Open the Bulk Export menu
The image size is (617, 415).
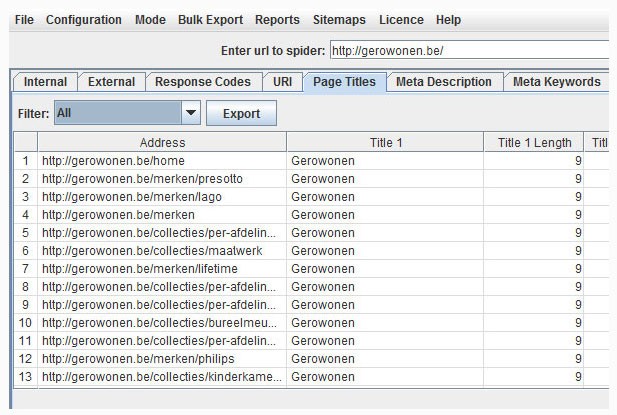point(211,20)
